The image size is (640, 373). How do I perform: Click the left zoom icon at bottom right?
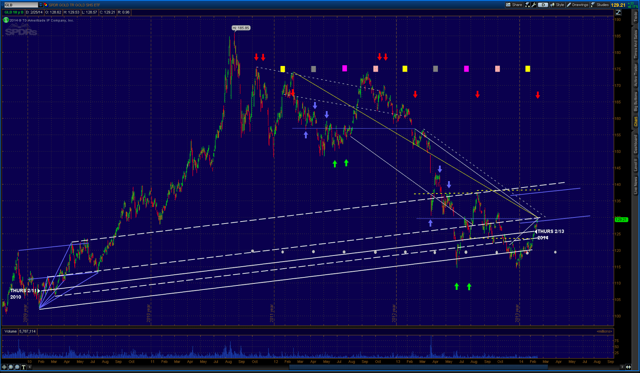622,367
